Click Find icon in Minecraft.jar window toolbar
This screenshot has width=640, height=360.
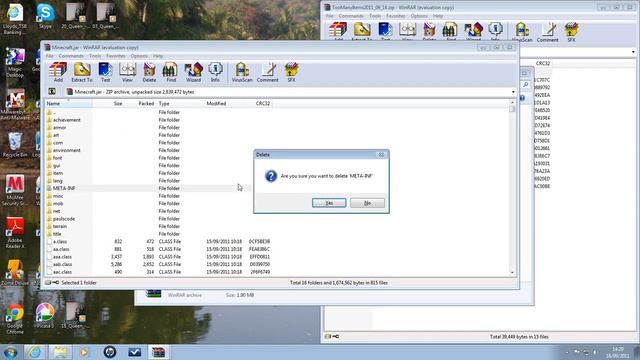tap(171, 72)
